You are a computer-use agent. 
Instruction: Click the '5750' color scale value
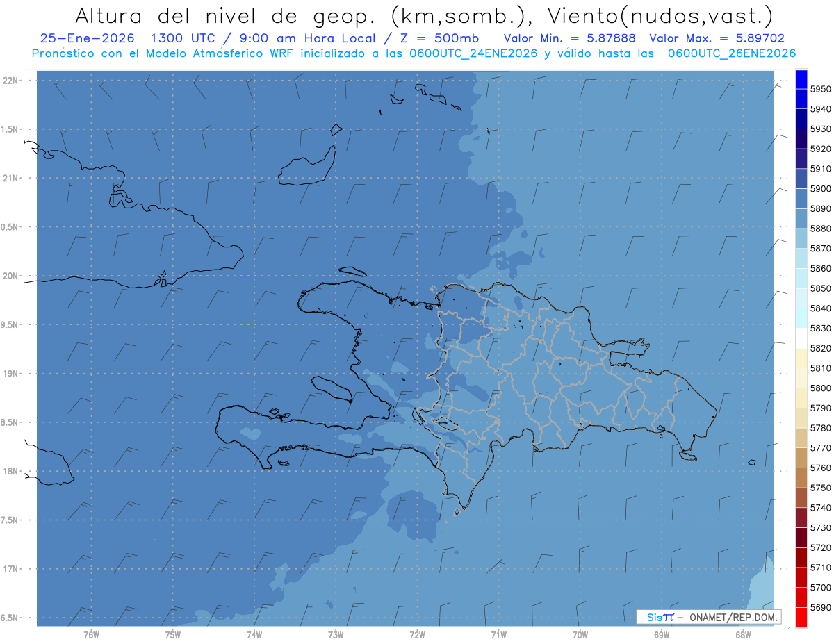point(820,488)
